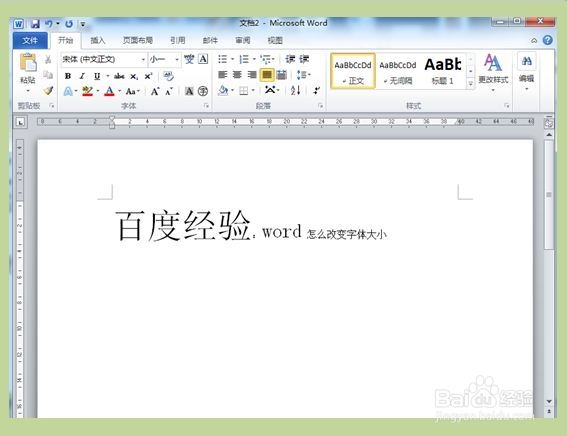The height and width of the screenshot is (436, 567).
Task: Select the Format Painter brush
Action: (x=48, y=90)
